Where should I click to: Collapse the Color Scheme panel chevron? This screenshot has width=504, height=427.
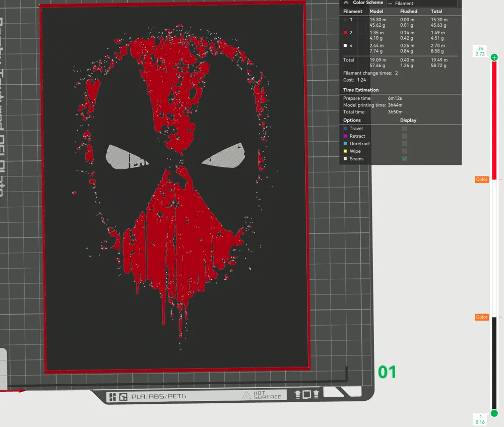coord(346,3)
